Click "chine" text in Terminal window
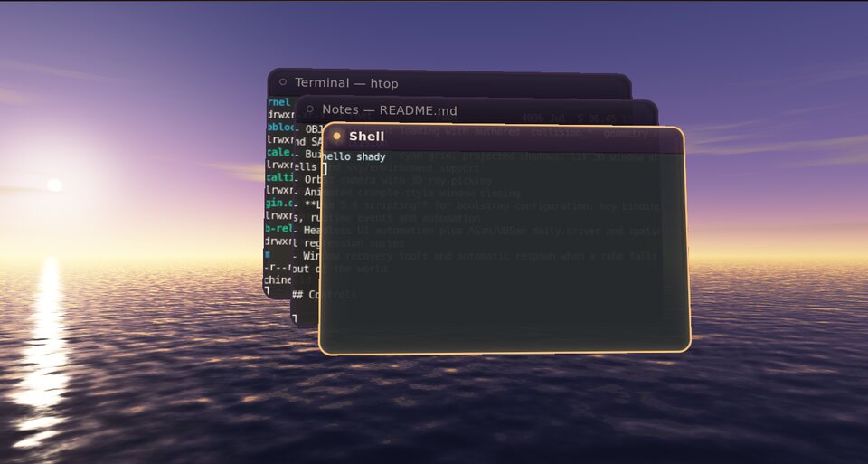Image resolution: width=868 pixels, height=464 pixels. point(278,279)
